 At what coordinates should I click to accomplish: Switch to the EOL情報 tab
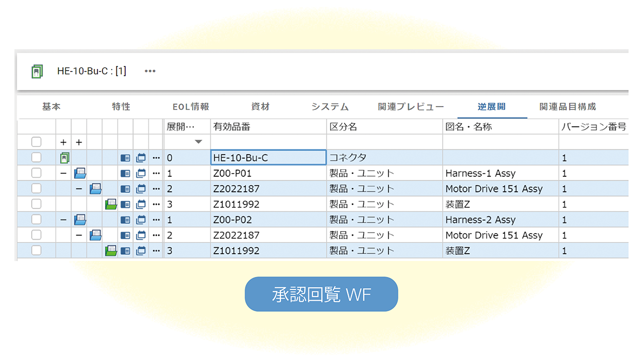tap(191, 107)
